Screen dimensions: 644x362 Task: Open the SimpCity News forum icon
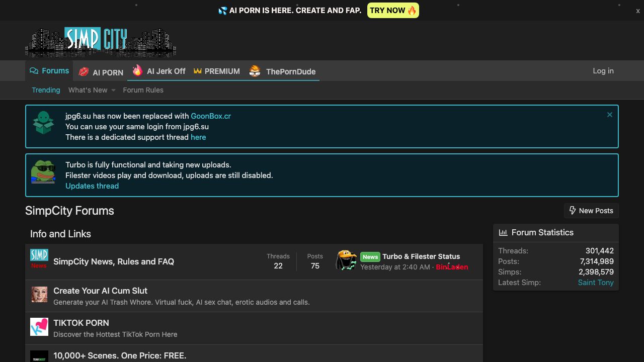(x=39, y=258)
